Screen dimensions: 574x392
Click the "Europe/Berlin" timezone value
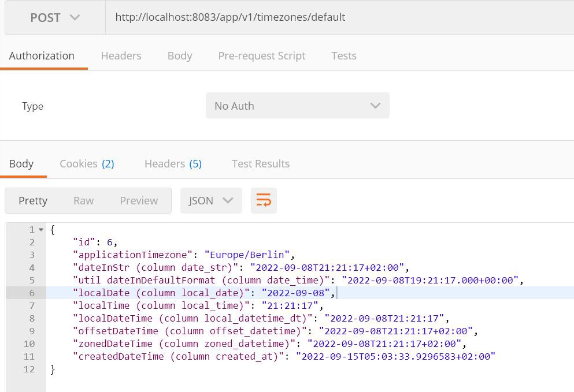click(247, 255)
